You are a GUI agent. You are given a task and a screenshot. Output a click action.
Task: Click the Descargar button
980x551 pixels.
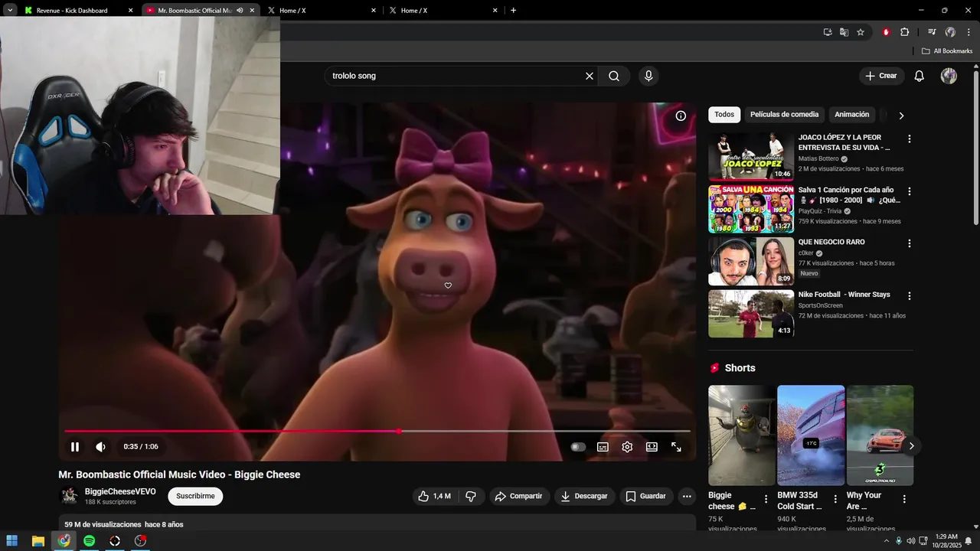point(584,496)
